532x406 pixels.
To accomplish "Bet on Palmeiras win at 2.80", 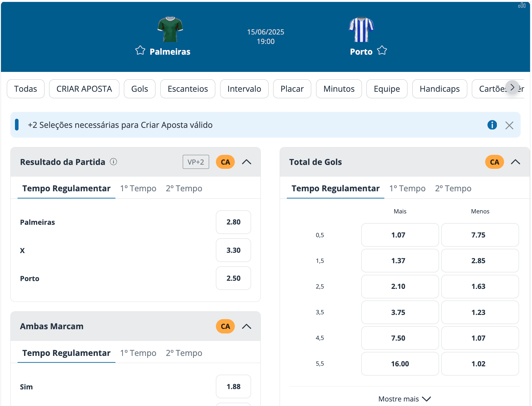I will click(x=233, y=222).
